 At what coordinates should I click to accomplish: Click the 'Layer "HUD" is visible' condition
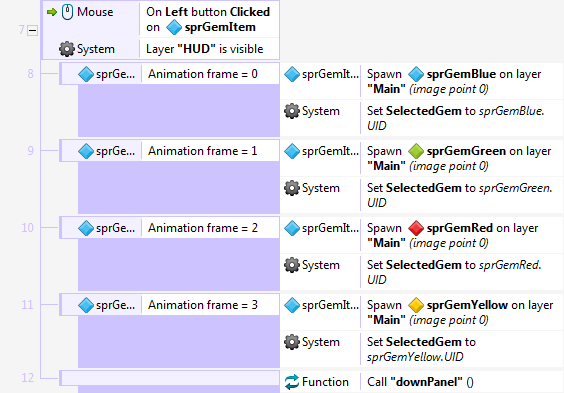(204, 49)
